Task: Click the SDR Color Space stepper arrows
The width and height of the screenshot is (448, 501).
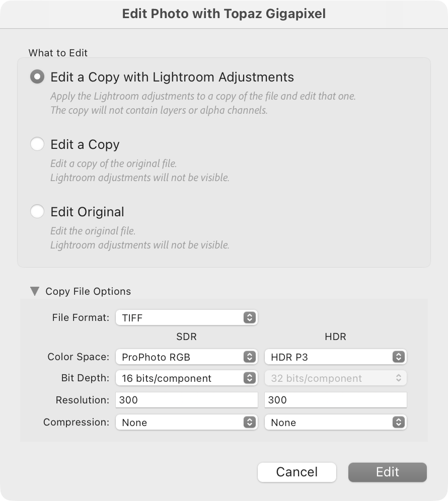Action: (x=250, y=357)
